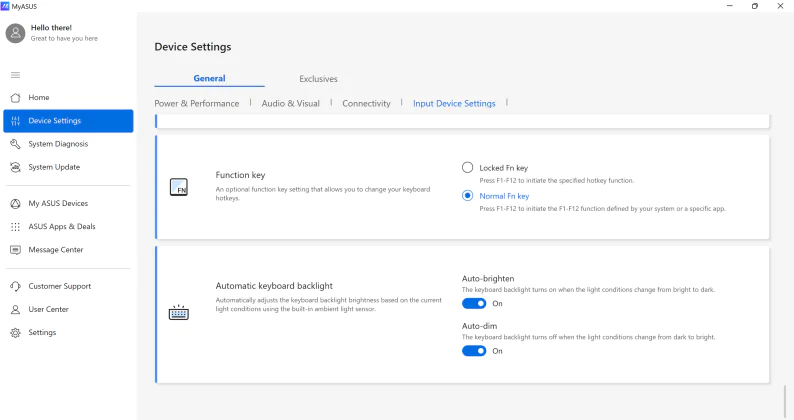Image resolution: width=794 pixels, height=420 pixels.
Task: Collapse the sidebar with hamburger icon
Action: point(16,75)
